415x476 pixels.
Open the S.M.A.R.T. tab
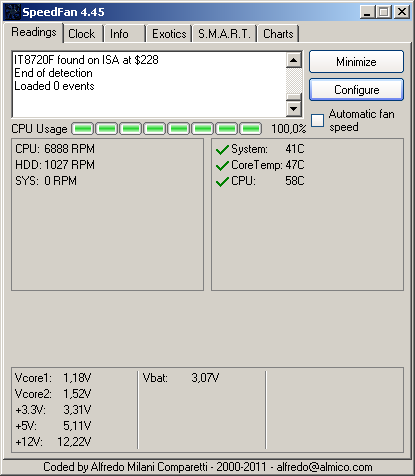(x=224, y=34)
